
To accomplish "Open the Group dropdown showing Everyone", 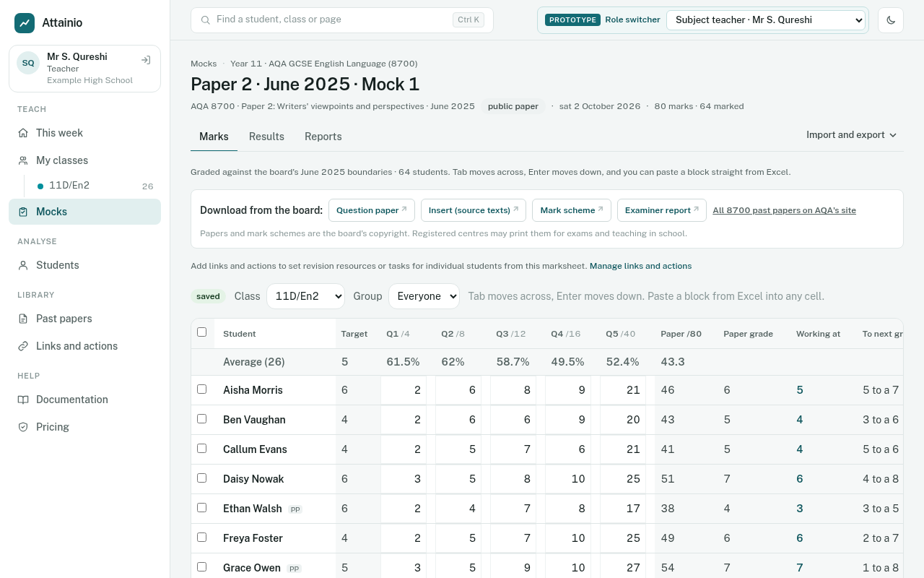I will coord(424,296).
